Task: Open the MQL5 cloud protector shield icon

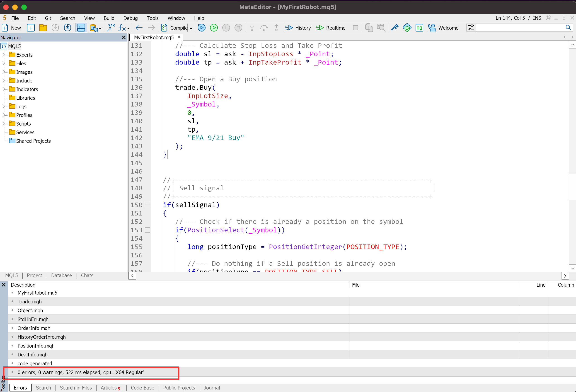Action: tap(407, 28)
